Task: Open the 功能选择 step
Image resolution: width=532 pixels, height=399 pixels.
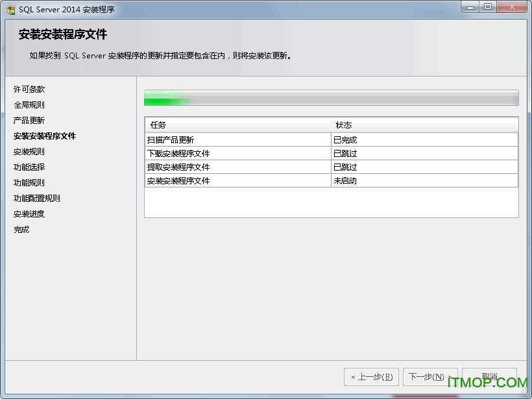Action: point(29,167)
